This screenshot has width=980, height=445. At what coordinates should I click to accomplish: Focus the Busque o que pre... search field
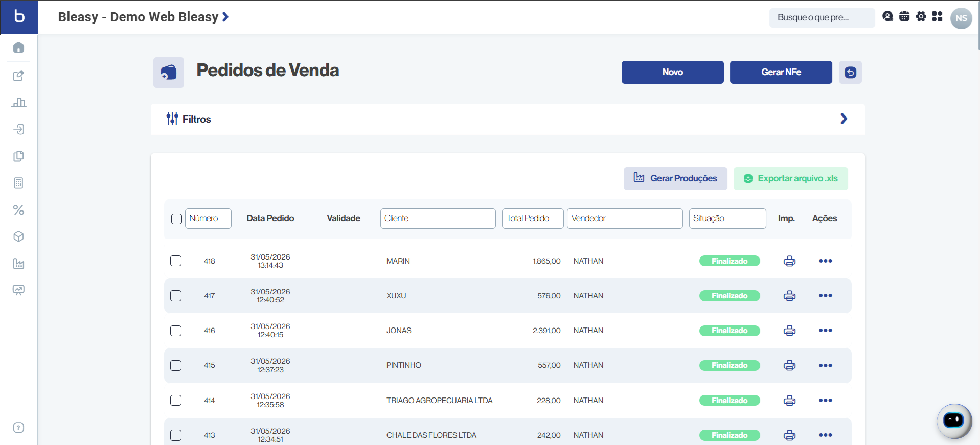(x=822, y=17)
